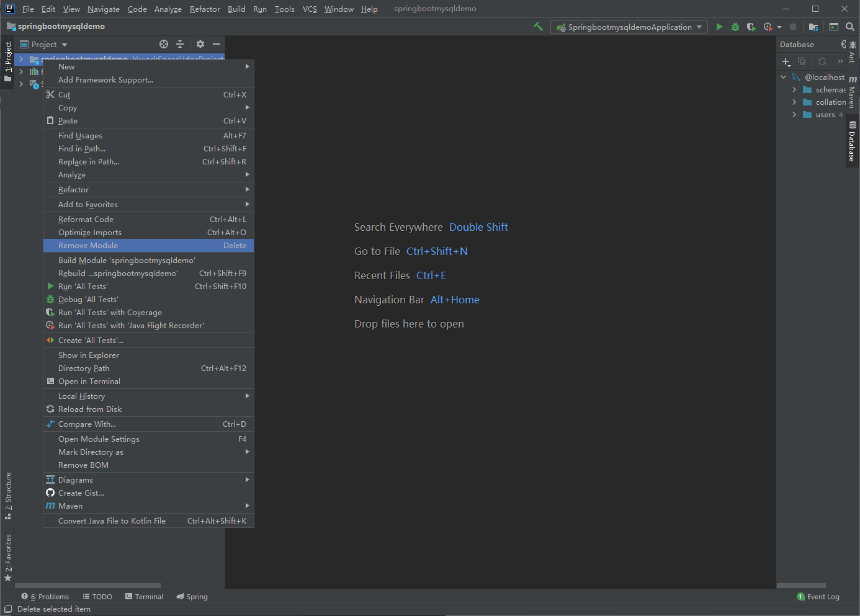
Task: Click the Synchronize icon in the Database panel
Action: [x=822, y=62]
